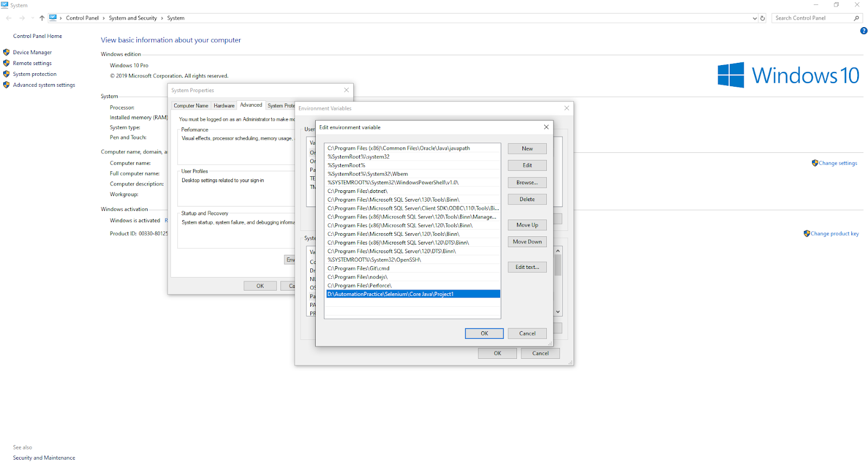The width and height of the screenshot is (868, 470).
Task: Refresh the Control Panel address bar
Action: click(x=762, y=18)
